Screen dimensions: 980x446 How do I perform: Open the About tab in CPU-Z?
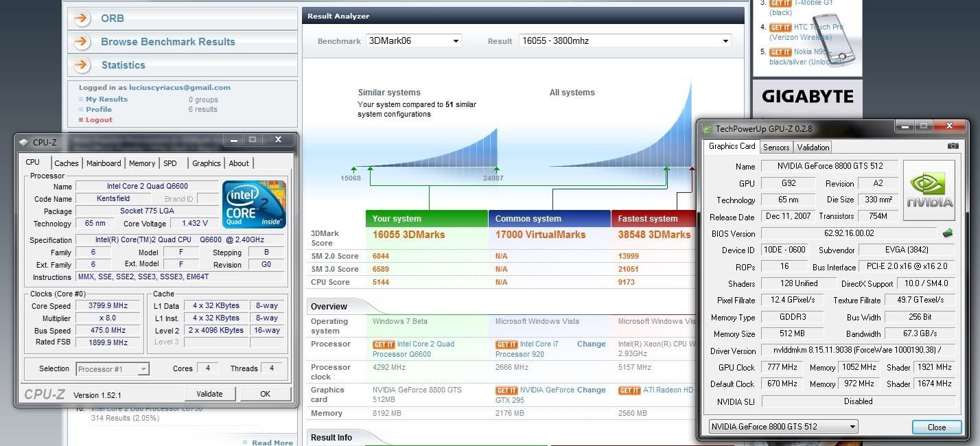(239, 163)
